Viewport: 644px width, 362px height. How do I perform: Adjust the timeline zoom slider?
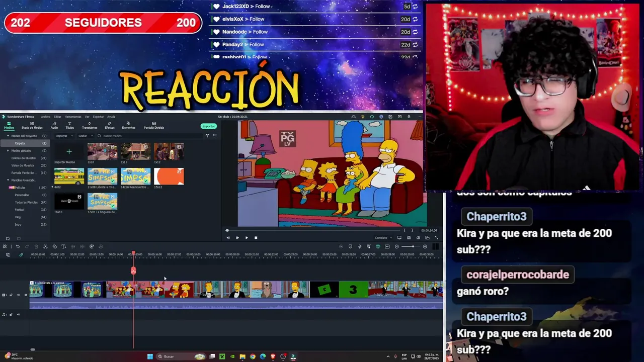point(411,246)
